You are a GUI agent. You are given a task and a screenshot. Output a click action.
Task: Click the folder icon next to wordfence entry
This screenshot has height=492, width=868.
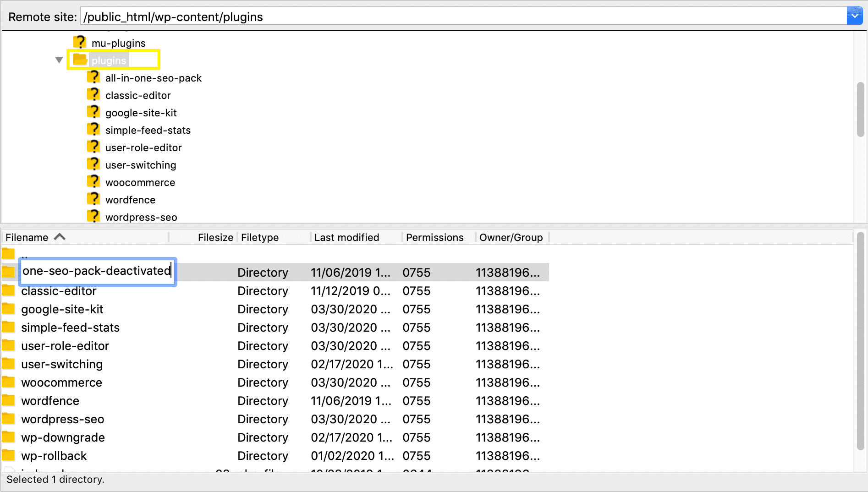point(8,400)
